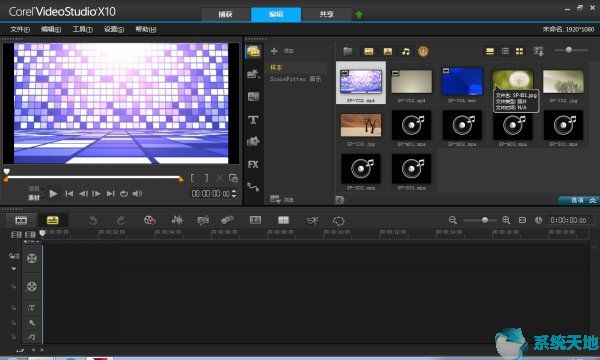
Task: Select ScoreFitter Music folder
Action: pos(296,79)
